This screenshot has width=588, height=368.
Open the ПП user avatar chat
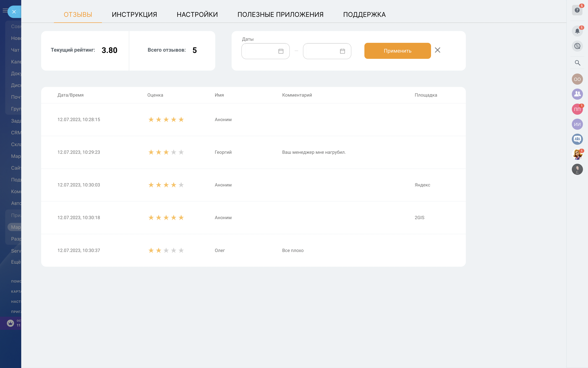pyautogui.click(x=577, y=109)
